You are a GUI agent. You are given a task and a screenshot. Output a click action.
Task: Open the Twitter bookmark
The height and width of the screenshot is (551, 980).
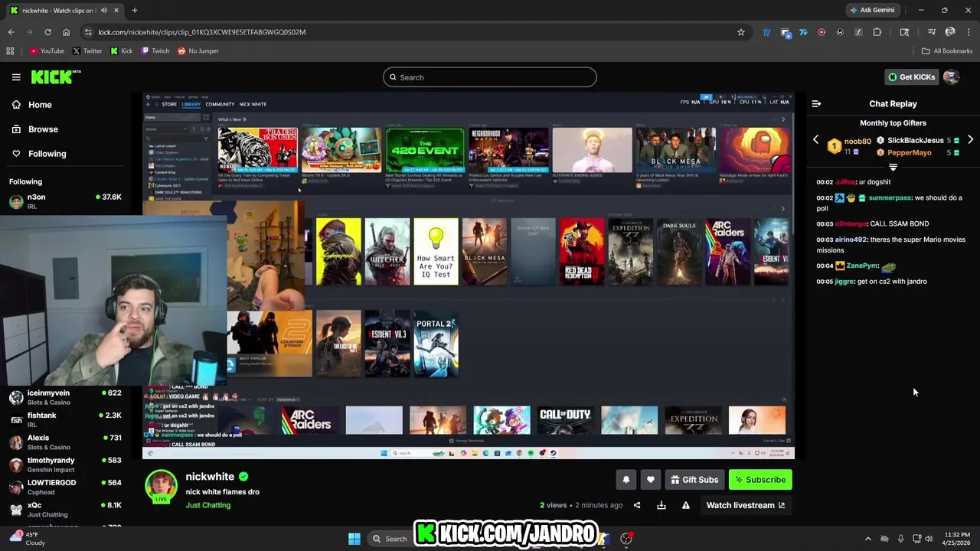[87, 51]
